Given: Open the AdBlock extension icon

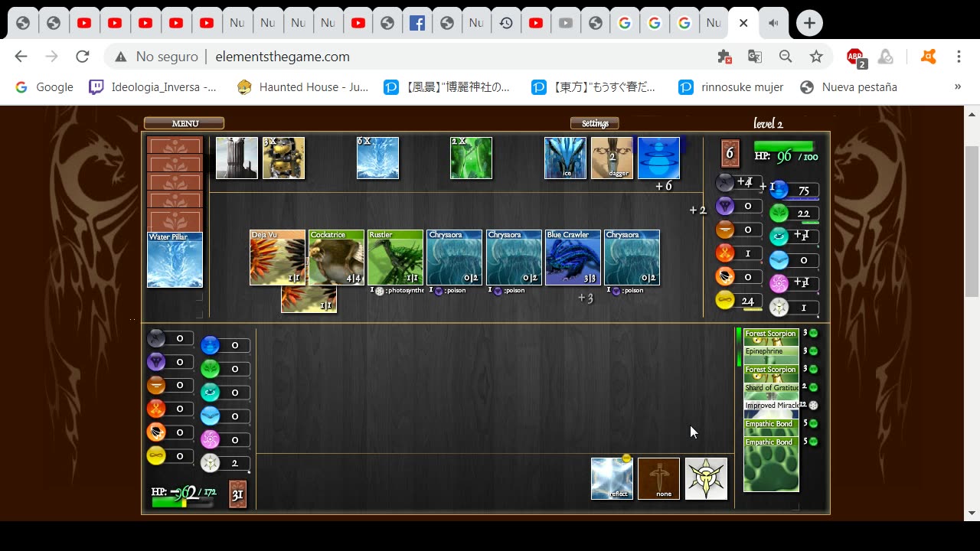Looking at the screenshot, I should pos(855,57).
